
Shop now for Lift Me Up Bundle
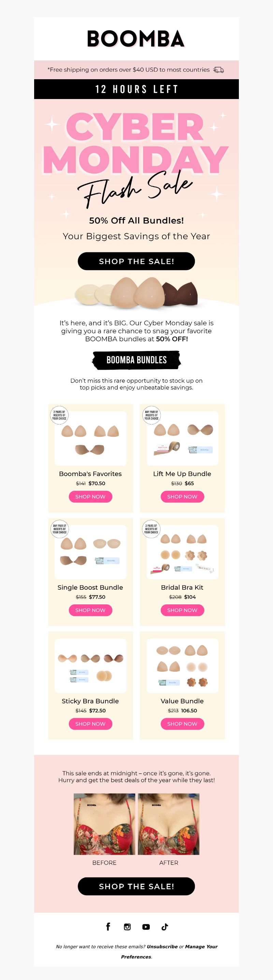click(x=182, y=496)
